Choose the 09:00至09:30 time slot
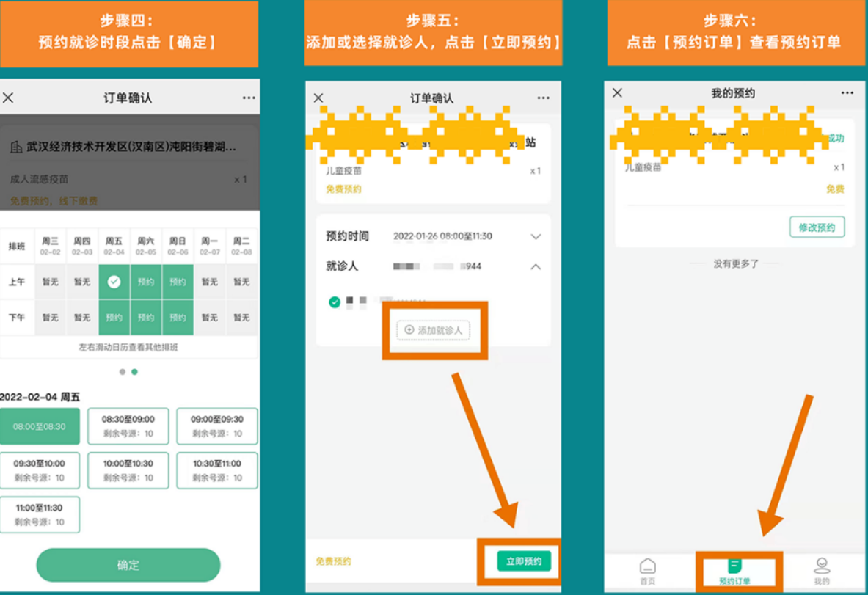This screenshot has height=595, width=868. (217, 426)
